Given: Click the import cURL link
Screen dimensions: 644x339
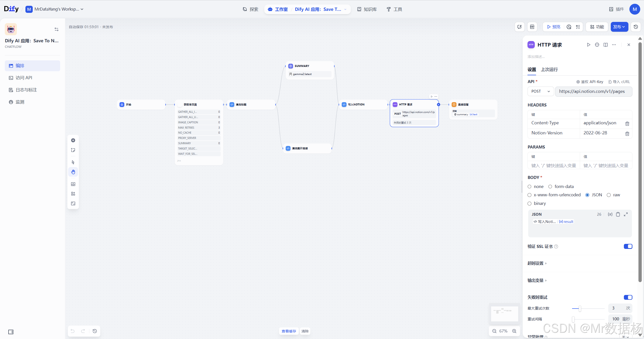Looking at the screenshot, I should click(619, 82).
